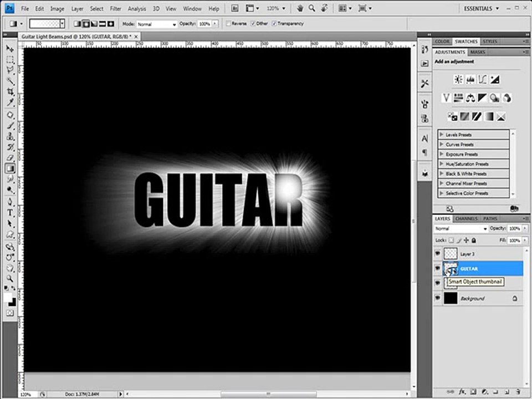Add a Levels adjustment
This screenshot has height=399, width=532.
pos(470,80)
